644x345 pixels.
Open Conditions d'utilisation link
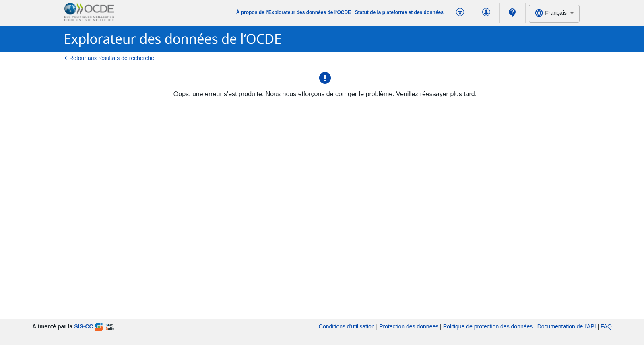tap(347, 326)
